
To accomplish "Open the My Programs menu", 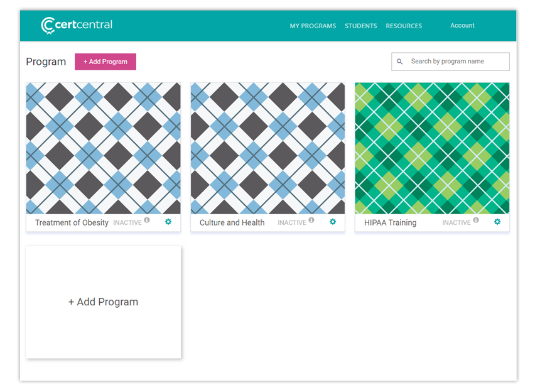I will pyautogui.click(x=313, y=26).
